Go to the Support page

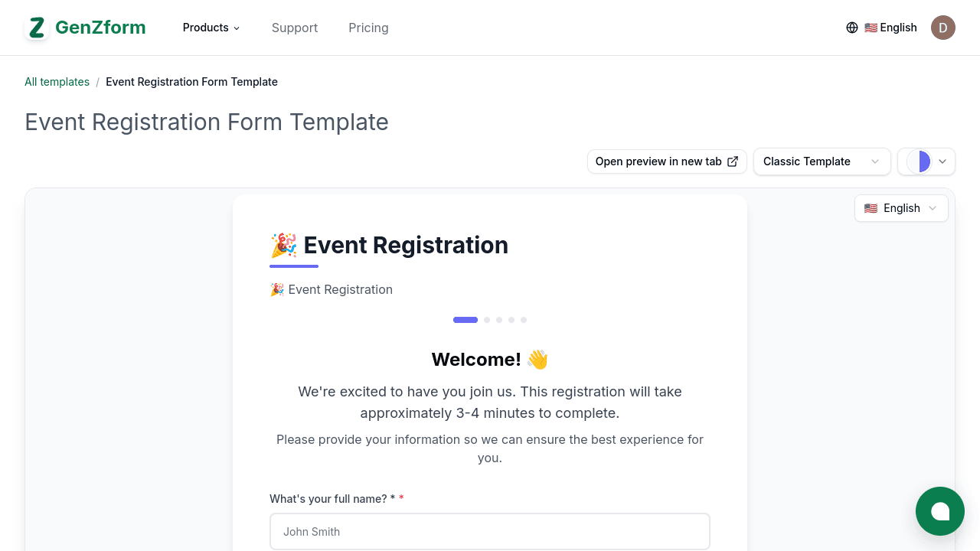[295, 28]
